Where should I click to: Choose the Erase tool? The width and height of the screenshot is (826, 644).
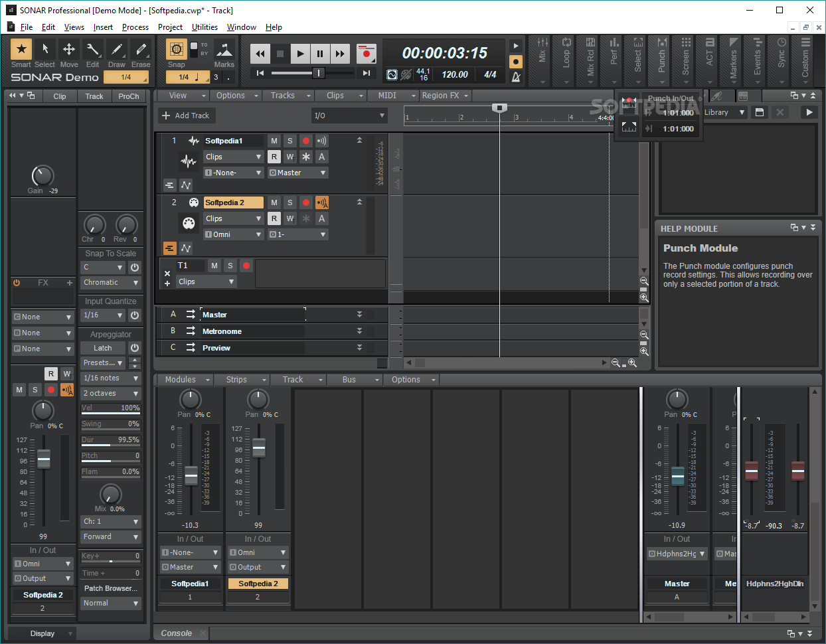point(141,49)
